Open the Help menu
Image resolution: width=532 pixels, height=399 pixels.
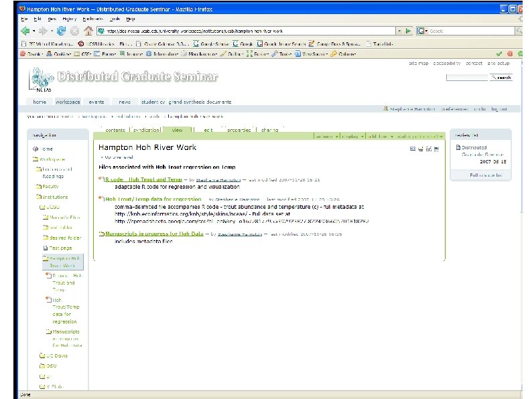(x=131, y=19)
